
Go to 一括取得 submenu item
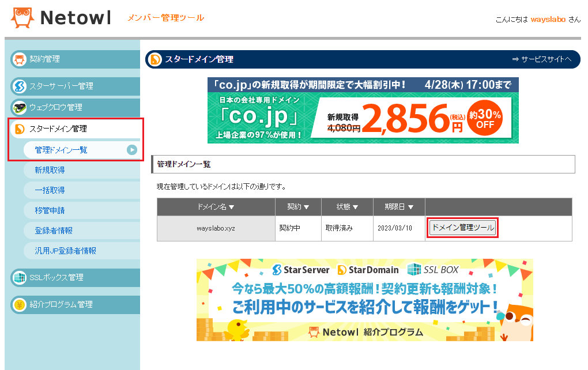tap(82, 190)
